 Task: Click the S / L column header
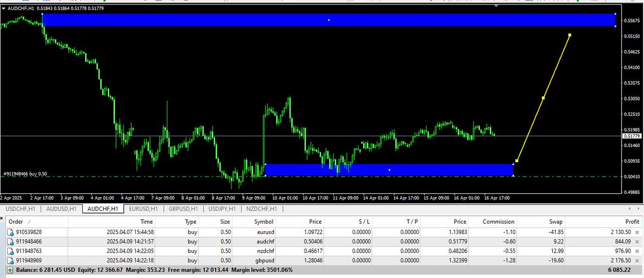click(347, 221)
